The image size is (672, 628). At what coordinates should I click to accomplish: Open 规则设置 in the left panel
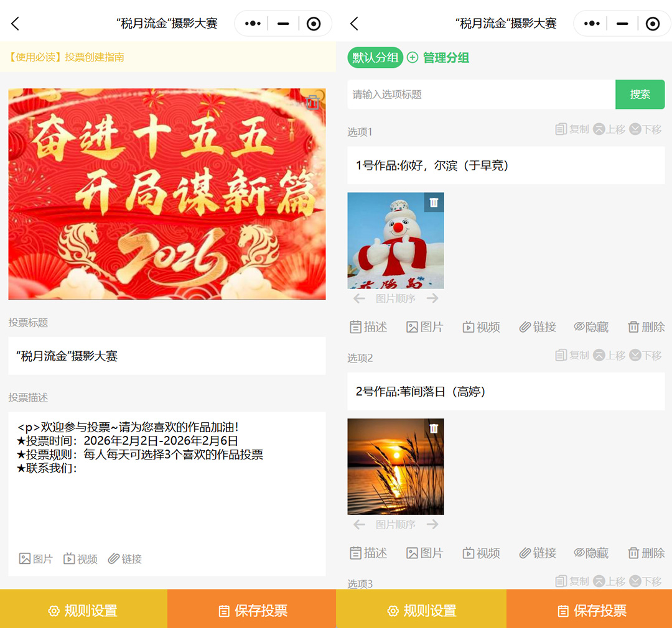click(x=83, y=611)
